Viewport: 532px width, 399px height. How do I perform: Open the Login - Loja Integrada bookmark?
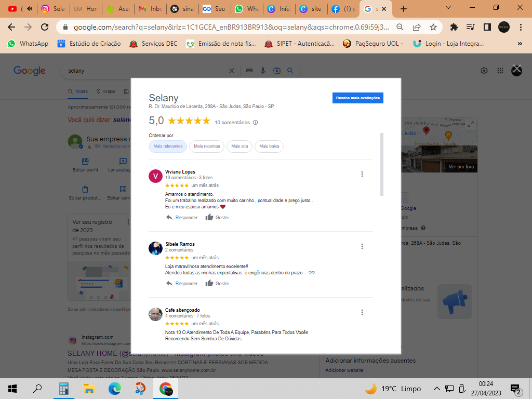coord(448,44)
